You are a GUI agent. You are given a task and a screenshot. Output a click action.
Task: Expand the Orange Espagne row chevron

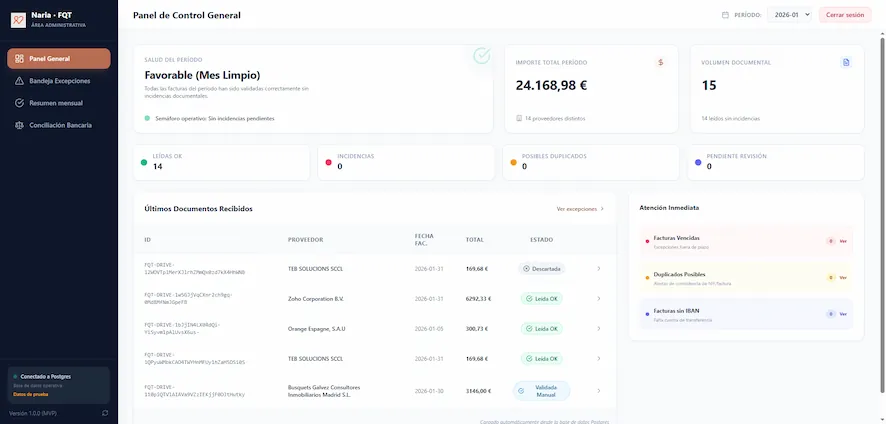(598, 328)
